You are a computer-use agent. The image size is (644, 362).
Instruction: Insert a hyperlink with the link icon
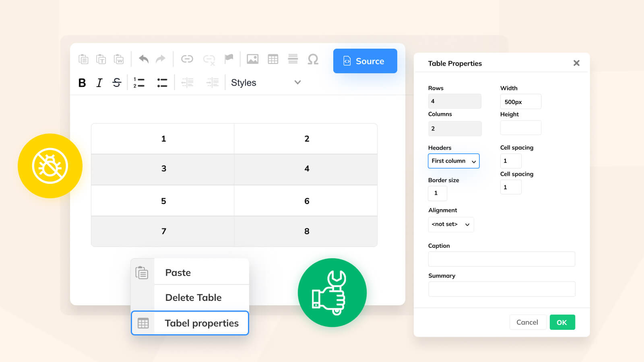click(x=187, y=59)
